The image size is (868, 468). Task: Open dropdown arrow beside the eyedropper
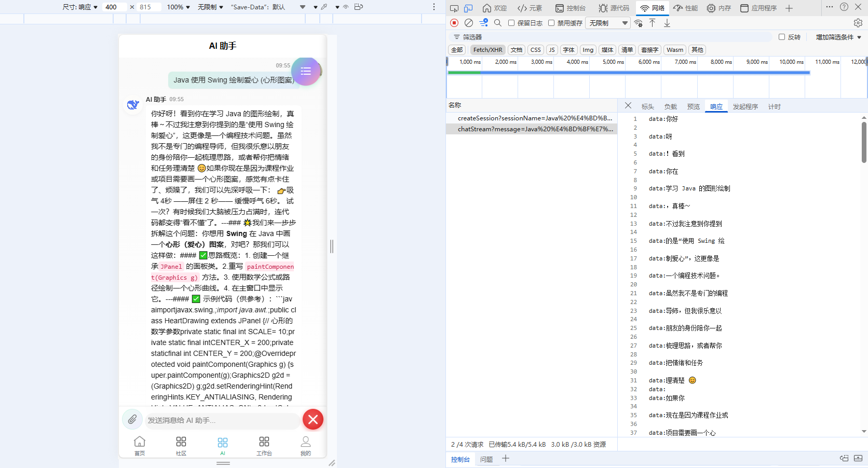click(x=316, y=7)
